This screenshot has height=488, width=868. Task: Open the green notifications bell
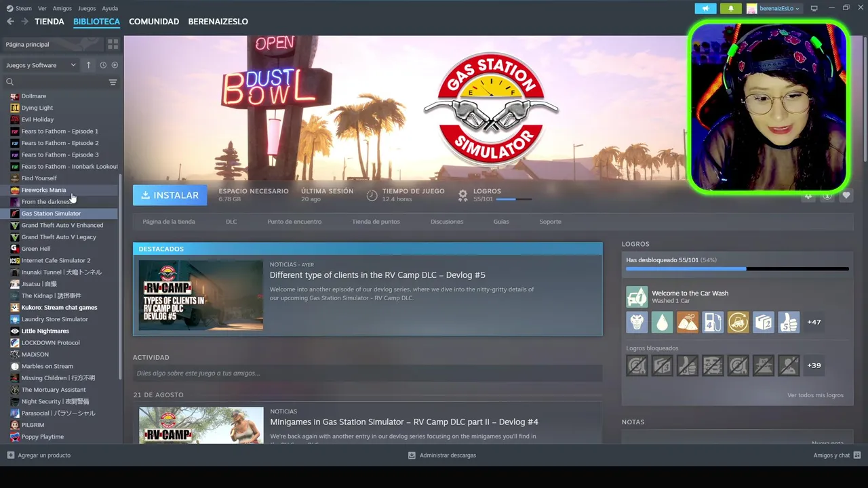coord(730,8)
